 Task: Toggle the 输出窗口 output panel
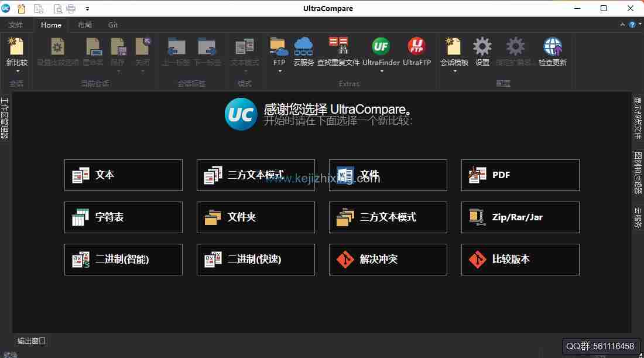[x=30, y=340]
